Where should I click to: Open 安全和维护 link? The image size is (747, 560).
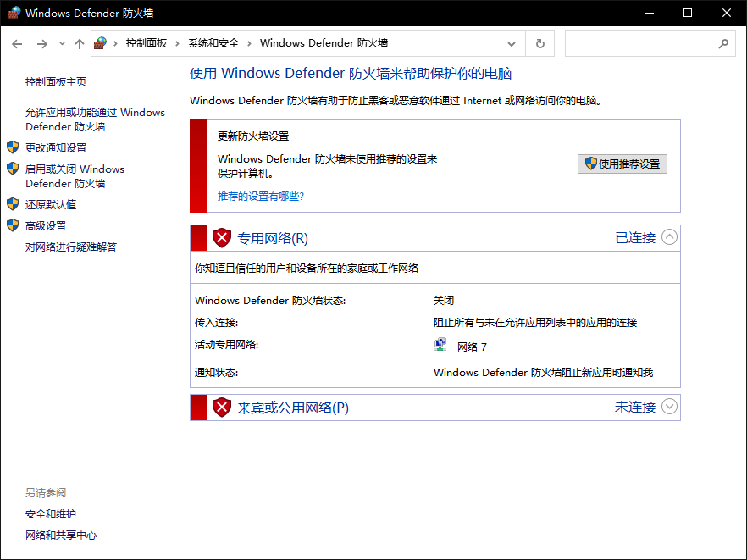tap(51, 514)
